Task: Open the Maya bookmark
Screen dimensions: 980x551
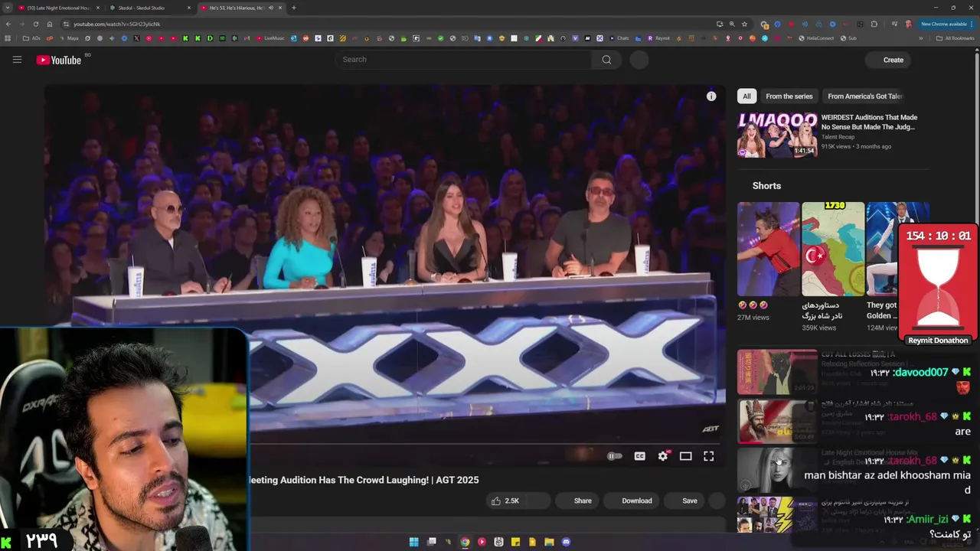Action: [x=68, y=38]
